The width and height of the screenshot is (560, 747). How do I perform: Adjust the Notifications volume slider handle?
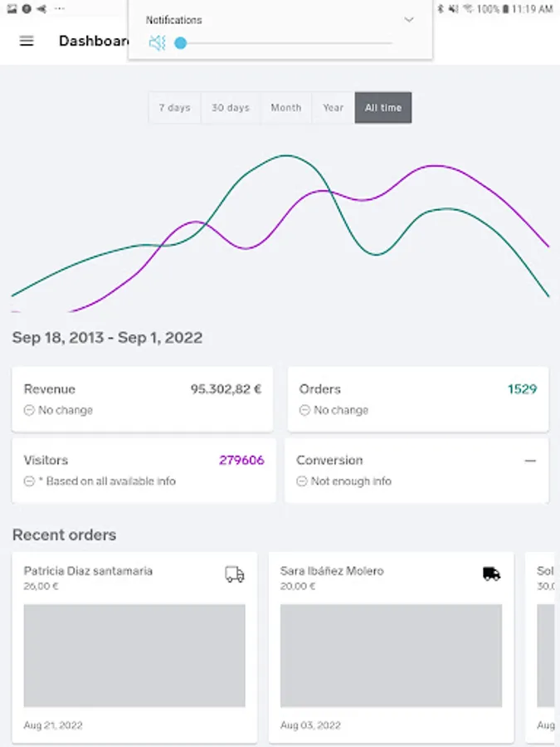[180, 43]
